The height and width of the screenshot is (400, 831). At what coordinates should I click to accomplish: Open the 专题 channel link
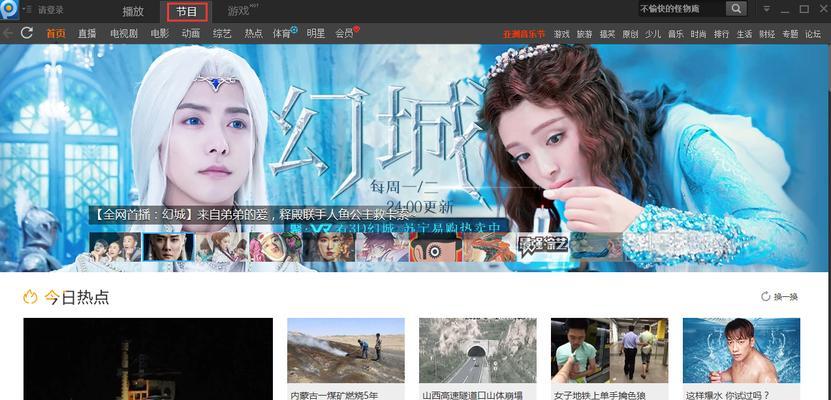coord(790,34)
